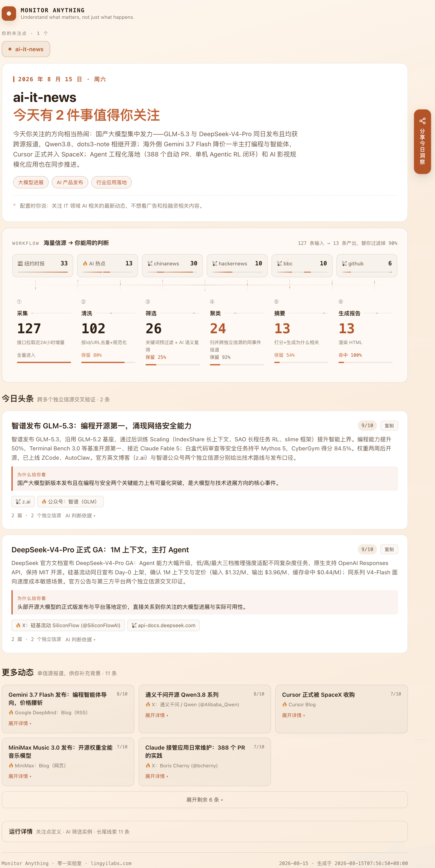The width and height of the screenshot is (435, 868).
Task: Click flame icon beside MiniMax Blog
Action: [11, 766]
